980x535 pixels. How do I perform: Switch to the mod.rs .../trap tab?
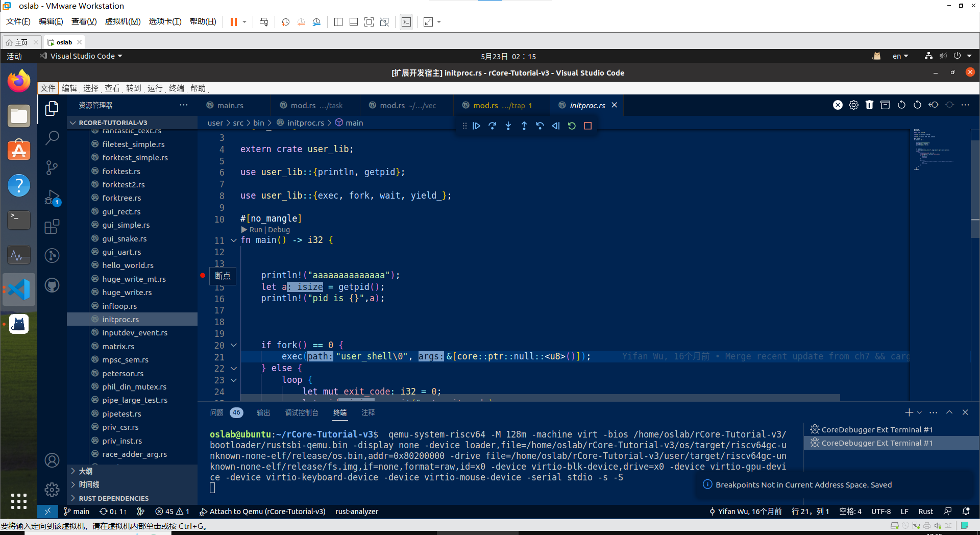(502, 105)
